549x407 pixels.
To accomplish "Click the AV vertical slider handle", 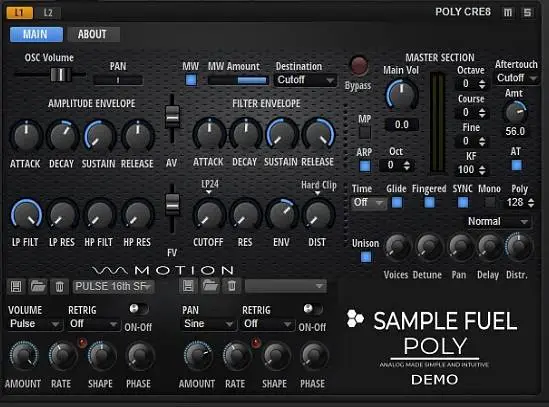I will [172, 117].
